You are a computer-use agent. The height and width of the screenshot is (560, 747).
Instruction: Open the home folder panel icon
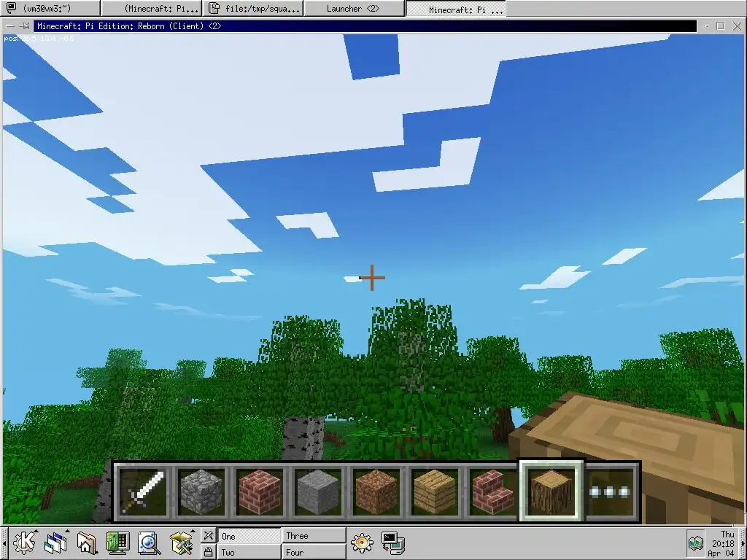[x=87, y=542]
